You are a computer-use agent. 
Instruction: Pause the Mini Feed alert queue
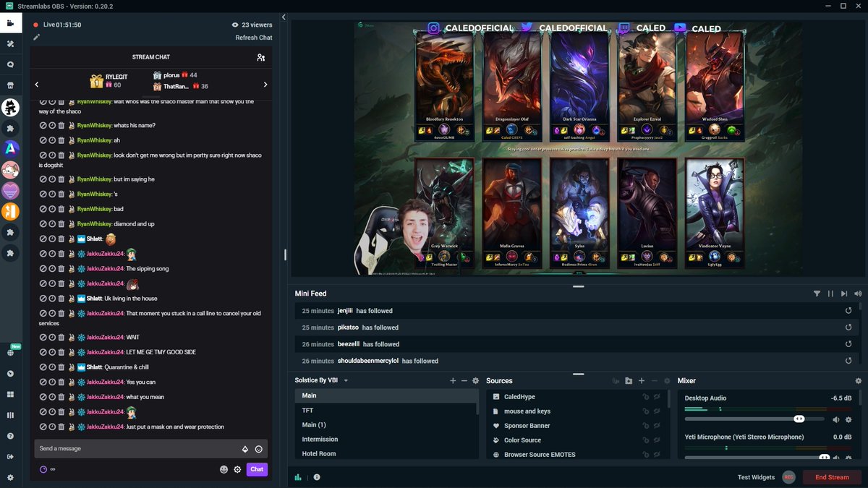coord(830,294)
